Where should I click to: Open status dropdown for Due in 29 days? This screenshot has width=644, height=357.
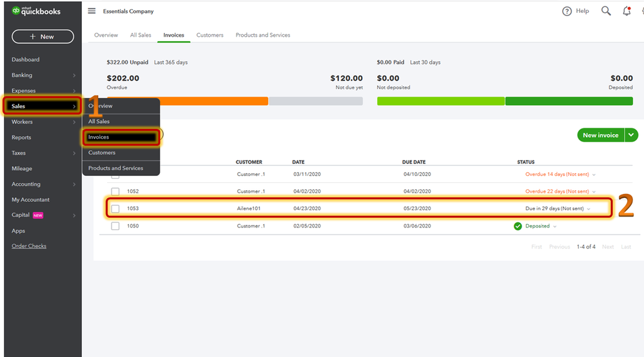tap(589, 209)
